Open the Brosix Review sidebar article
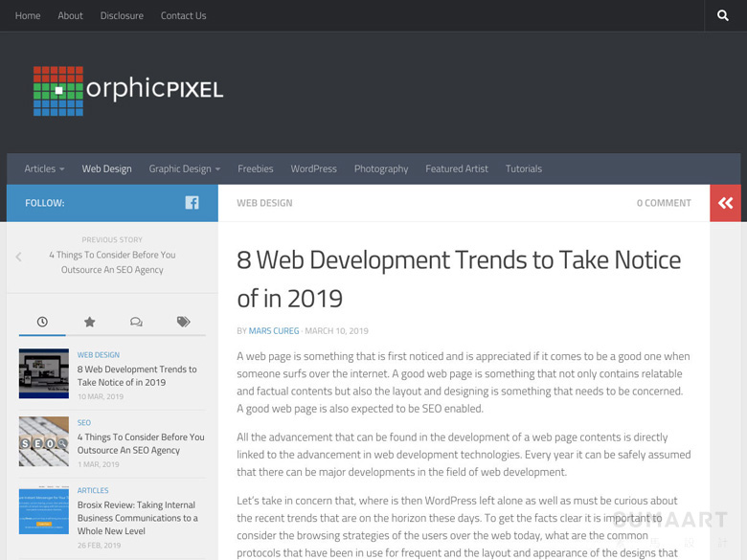The image size is (747, 560). (x=138, y=518)
